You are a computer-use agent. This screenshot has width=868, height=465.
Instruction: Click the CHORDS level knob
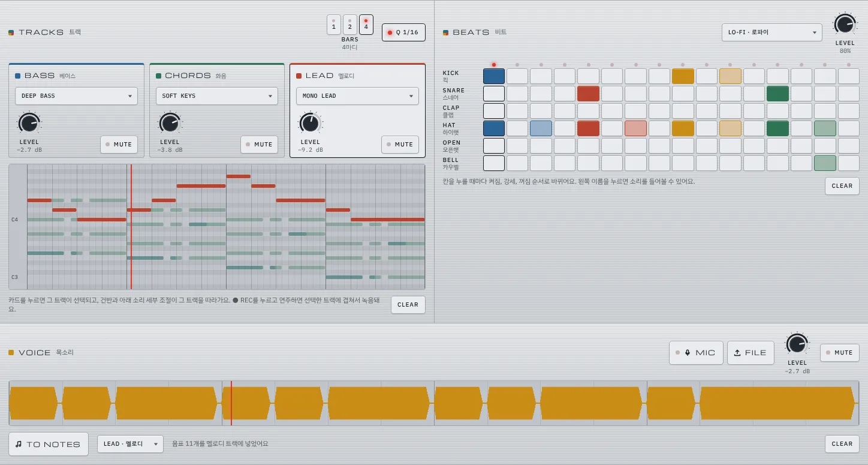point(170,123)
